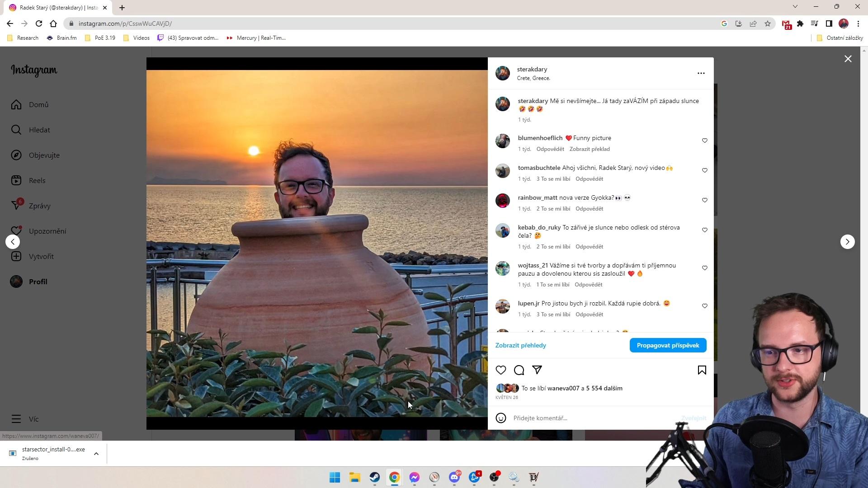Click Zobrazit překlad under blumenhoeflich's comment

(x=590, y=149)
